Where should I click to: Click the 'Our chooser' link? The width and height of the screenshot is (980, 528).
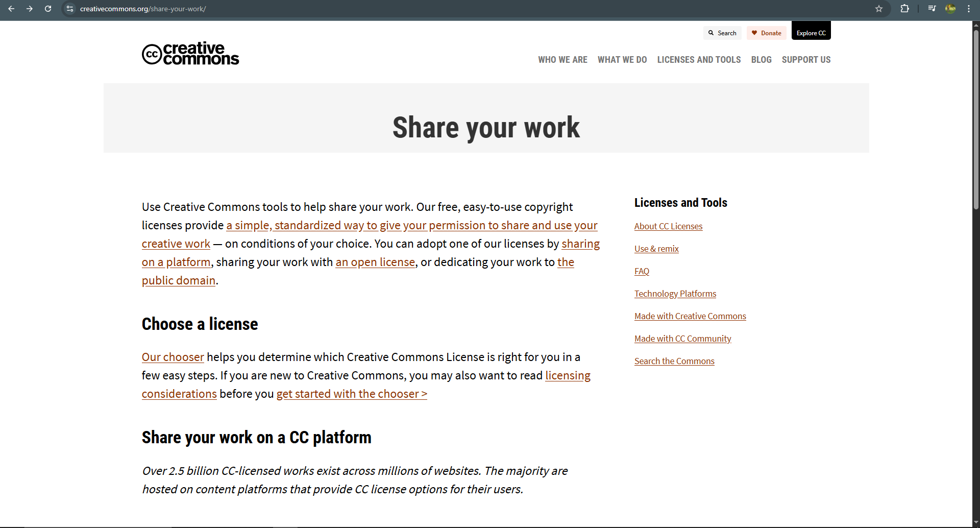click(173, 357)
